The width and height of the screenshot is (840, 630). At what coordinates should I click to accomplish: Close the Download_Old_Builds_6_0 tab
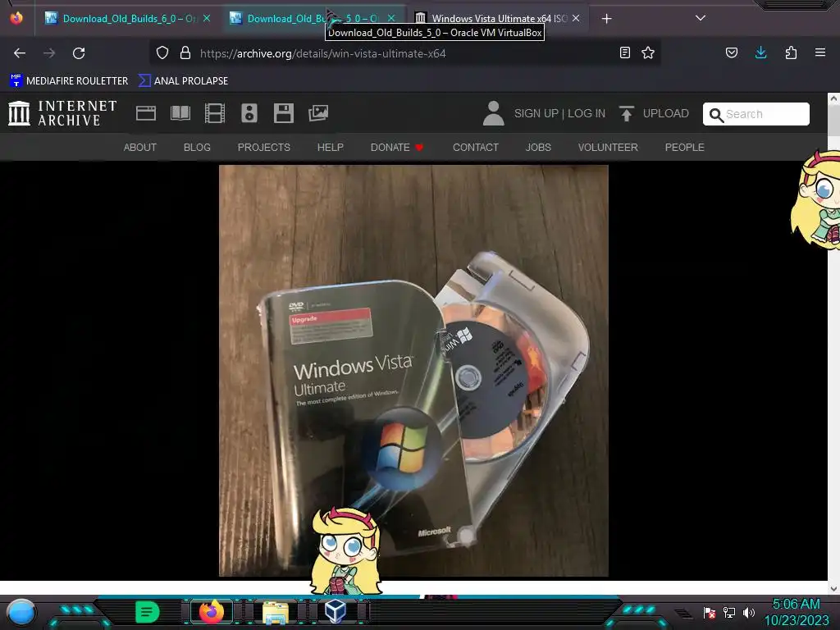(x=207, y=18)
